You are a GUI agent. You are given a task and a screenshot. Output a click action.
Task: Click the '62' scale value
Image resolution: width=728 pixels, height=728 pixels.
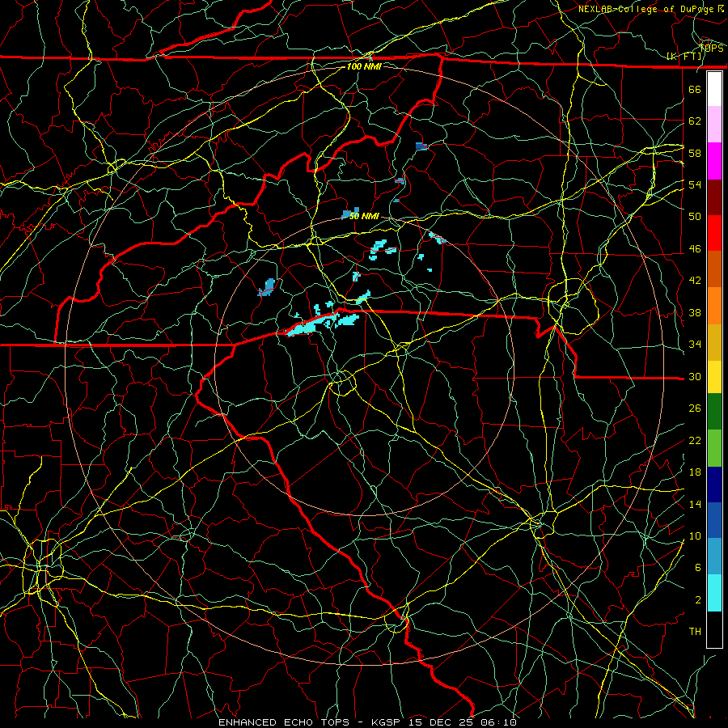(695, 121)
